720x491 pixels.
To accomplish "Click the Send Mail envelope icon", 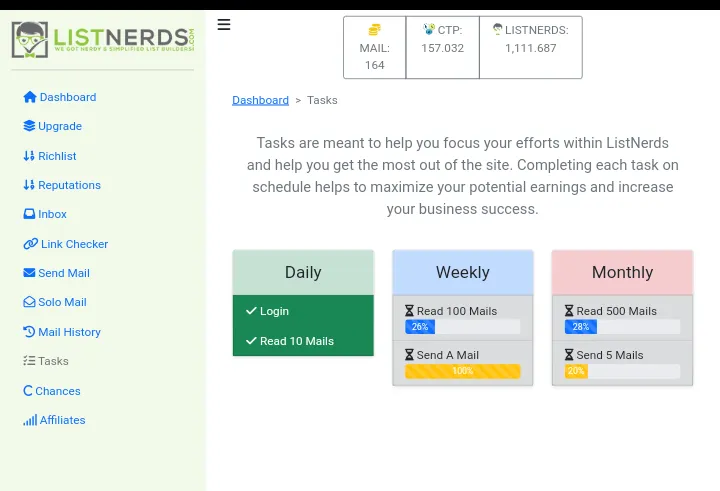I will [29, 273].
